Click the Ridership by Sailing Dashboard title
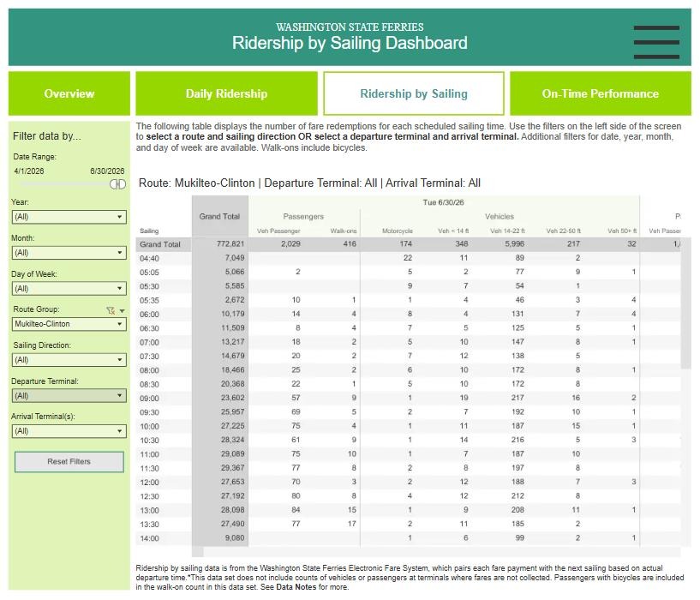The image size is (700, 600). coord(350,43)
